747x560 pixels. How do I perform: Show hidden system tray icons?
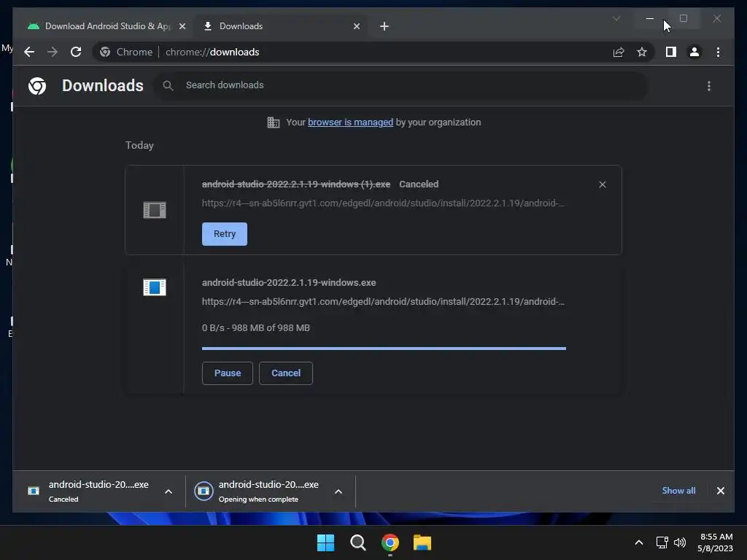639,542
